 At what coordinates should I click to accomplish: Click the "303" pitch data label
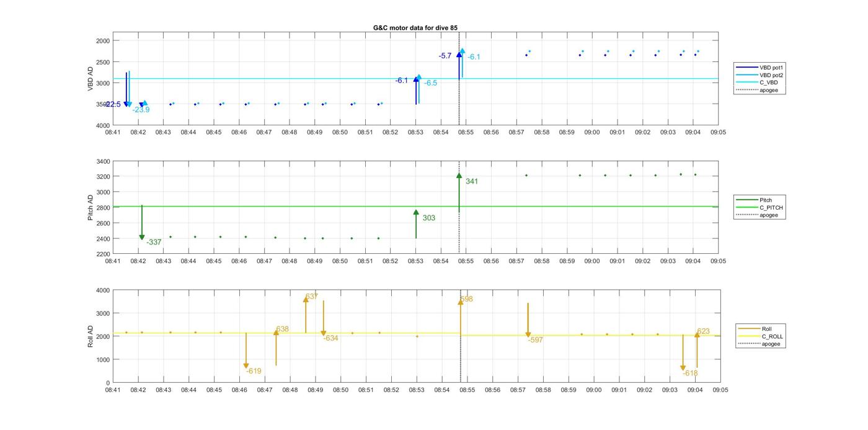click(429, 218)
